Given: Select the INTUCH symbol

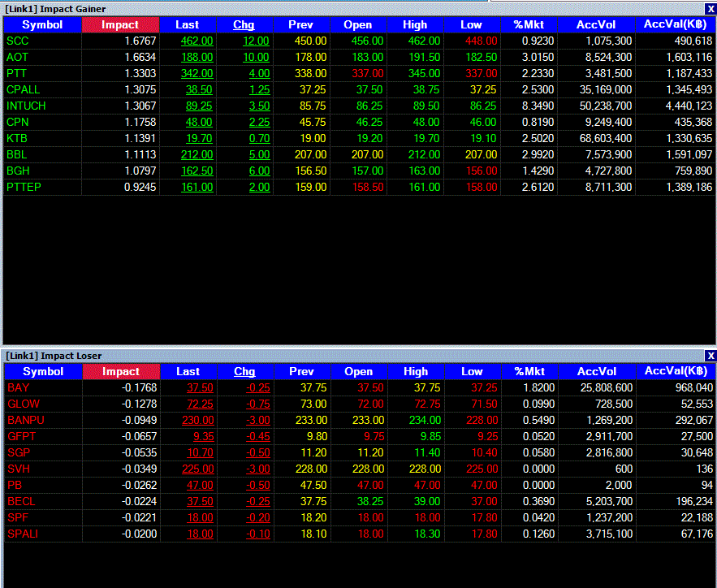Looking at the screenshot, I should click(x=26, y=106).
